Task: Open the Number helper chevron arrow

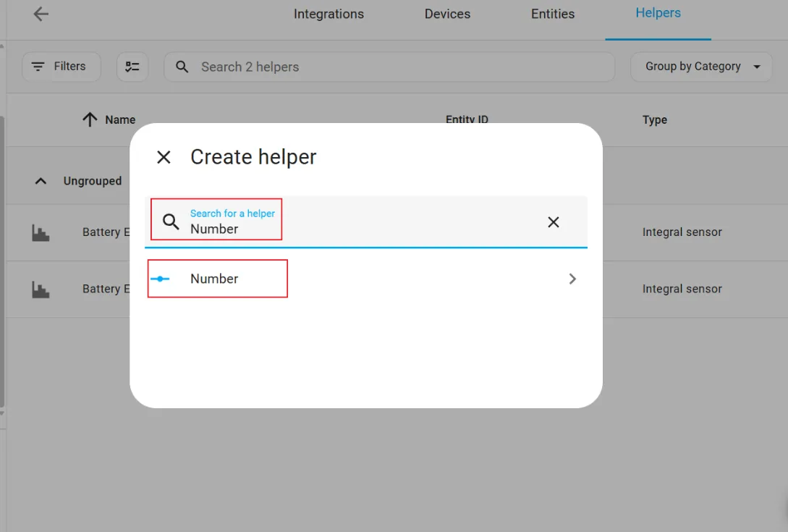Action: tap(572, 279)
